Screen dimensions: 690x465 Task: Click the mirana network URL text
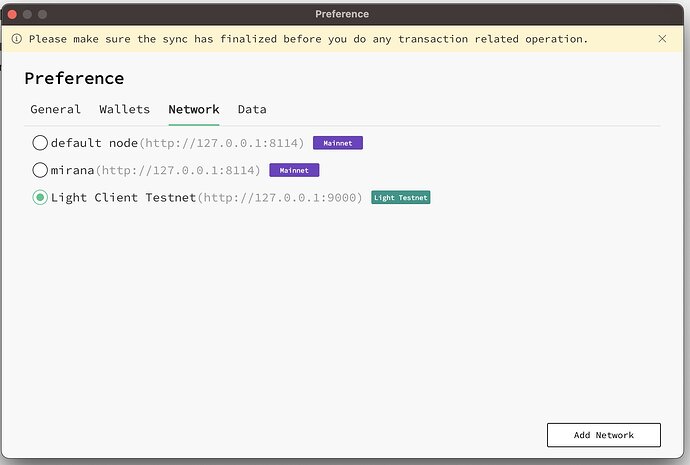[178, 171]
